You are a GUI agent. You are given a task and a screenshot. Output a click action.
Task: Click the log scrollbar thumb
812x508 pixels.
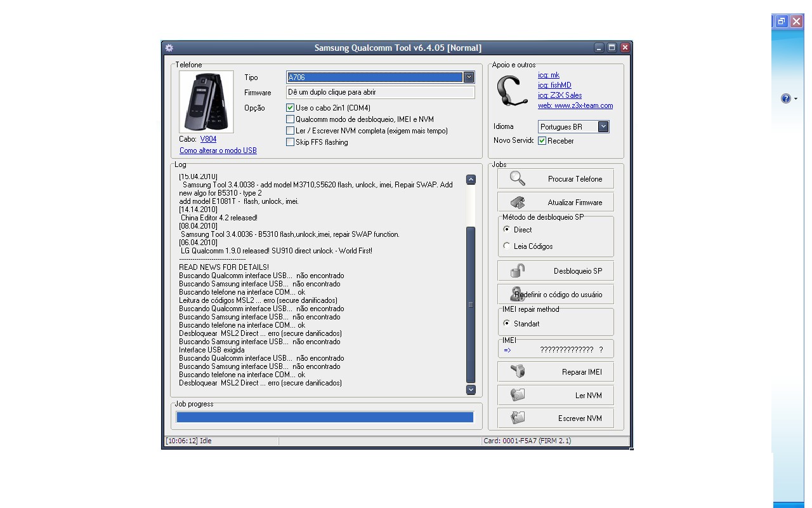pyautogui.click(x=471, y=305)
